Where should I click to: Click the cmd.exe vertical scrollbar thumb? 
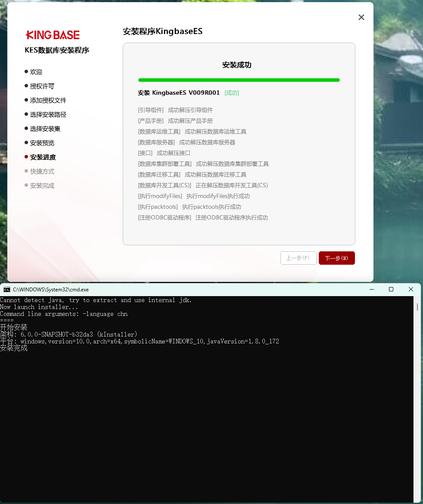click(x=417, y=307)
